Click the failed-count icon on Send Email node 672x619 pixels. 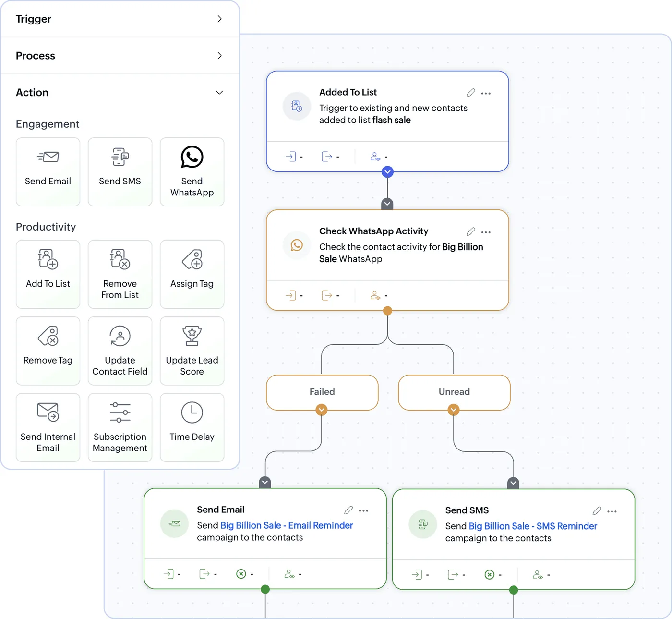coord(241,574)
